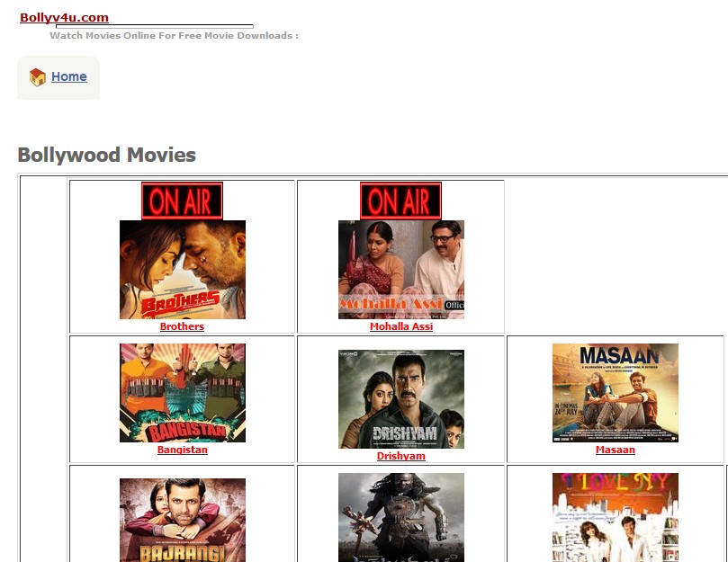Click the ON AIR sign above Brothers
Image resolution: width=728 pixels, height=562 pixels.
(182, 201)
